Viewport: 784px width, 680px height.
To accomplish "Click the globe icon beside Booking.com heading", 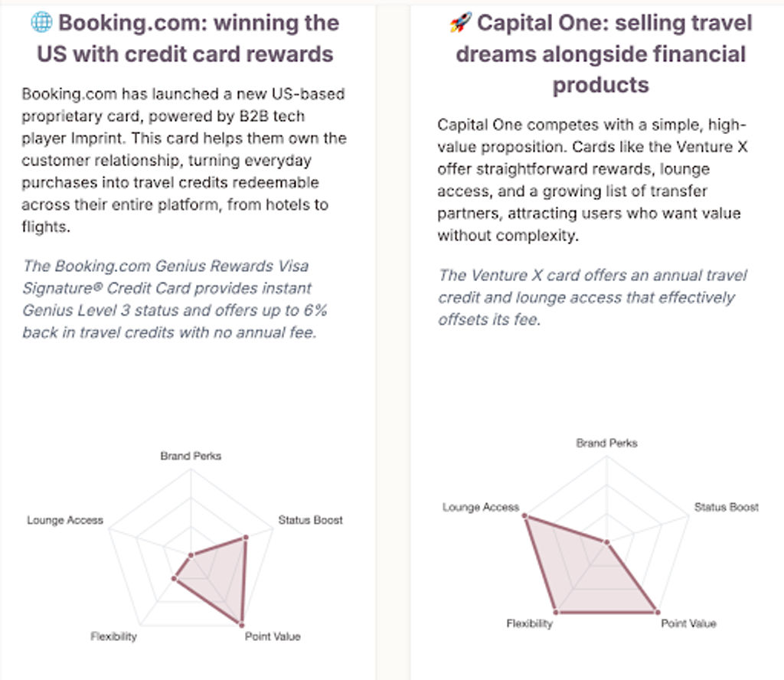I will 41,22.
